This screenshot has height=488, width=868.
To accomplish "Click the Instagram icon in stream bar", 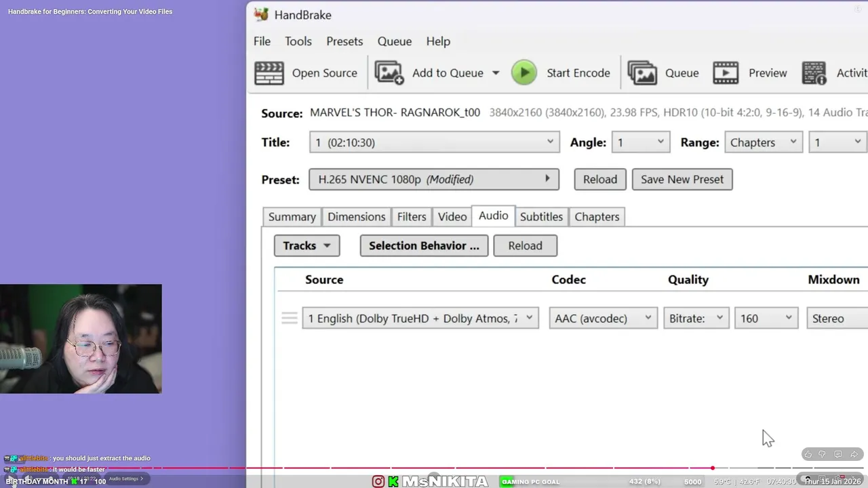I will pyautogui.click(x=378, y=482).
